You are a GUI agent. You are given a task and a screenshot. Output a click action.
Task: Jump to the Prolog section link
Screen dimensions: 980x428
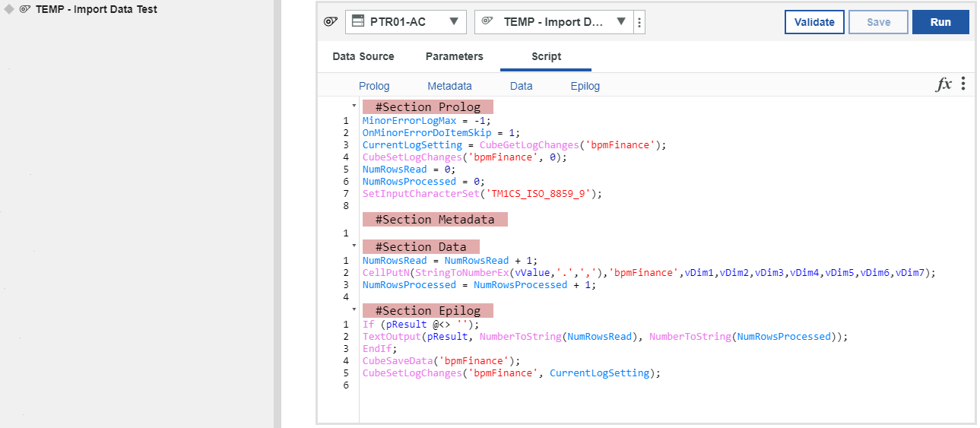click(374, 86)
